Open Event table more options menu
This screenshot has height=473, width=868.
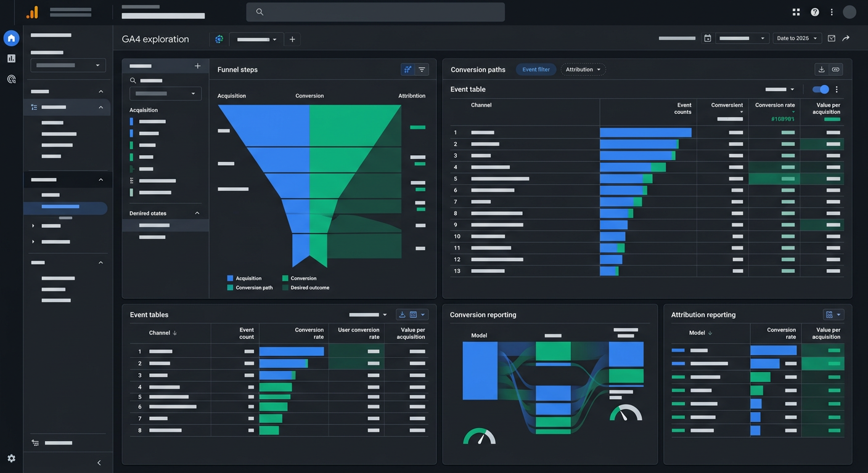coord(837,89)
